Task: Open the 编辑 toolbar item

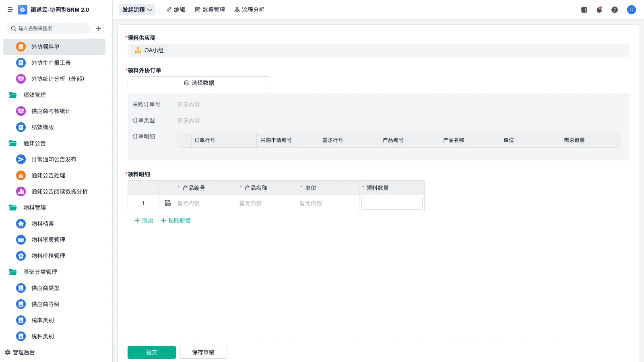Action: pyautogui.click(x=176, y=10)
